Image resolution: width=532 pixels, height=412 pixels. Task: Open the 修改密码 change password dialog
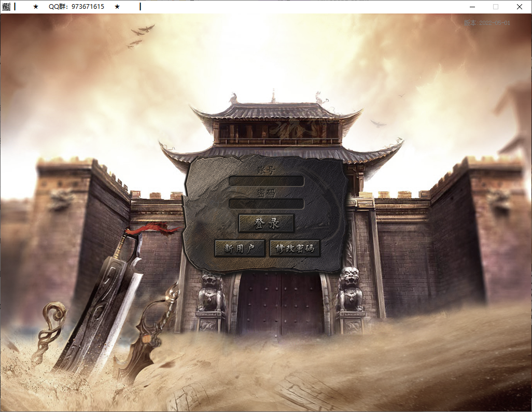tap(295, 248)
